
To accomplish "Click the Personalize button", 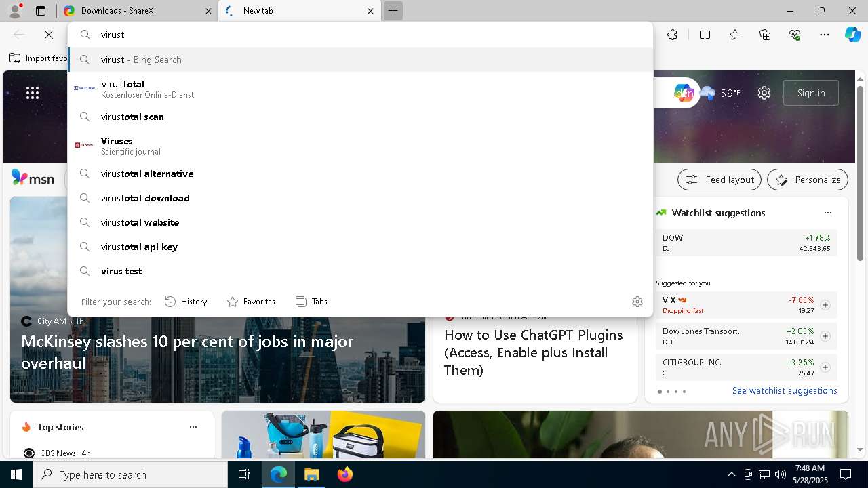I will pos(808,180).
